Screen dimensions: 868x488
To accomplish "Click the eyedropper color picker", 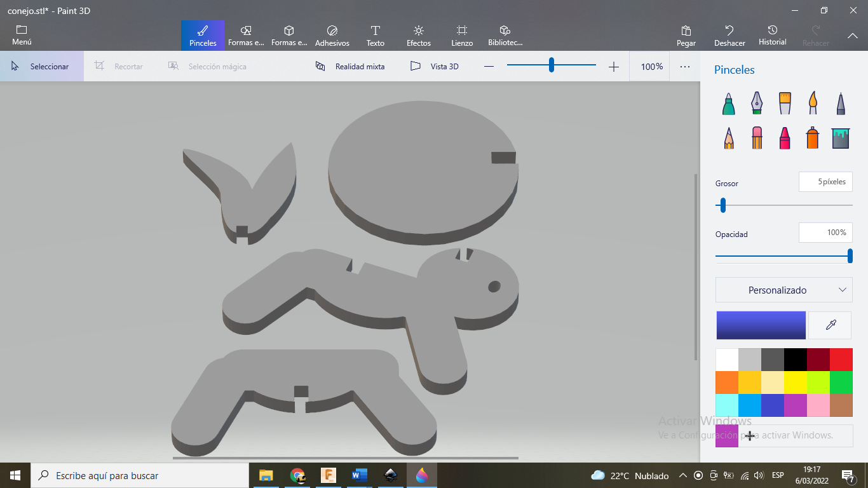I will click(830, 325).
